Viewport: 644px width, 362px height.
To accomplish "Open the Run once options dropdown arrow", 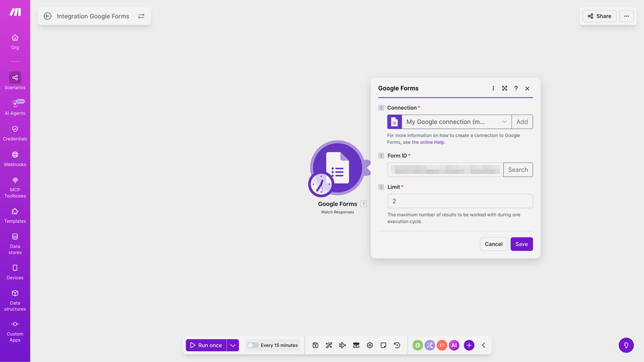I will point(233,345).
